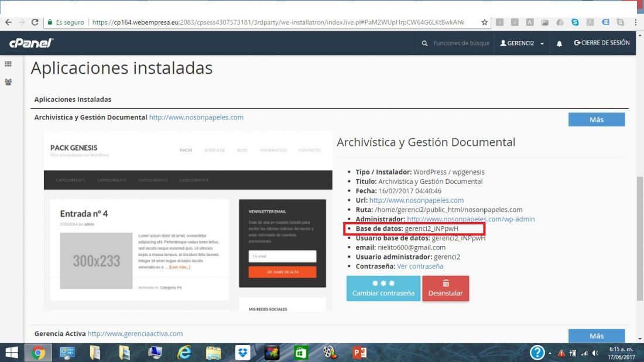Viewport: 644px width, 362px height.
Task: Click the Cambiar contraseña button
Action: pos(383,288)
